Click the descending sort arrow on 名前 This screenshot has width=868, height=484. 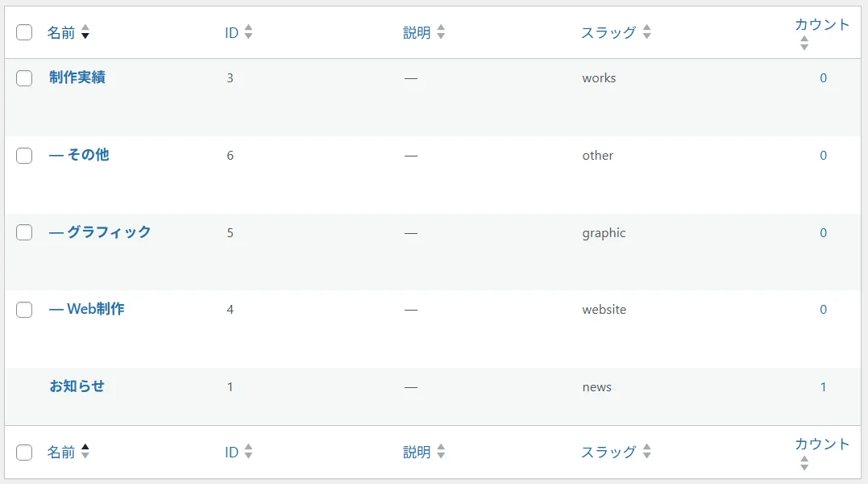coord(85,36)
